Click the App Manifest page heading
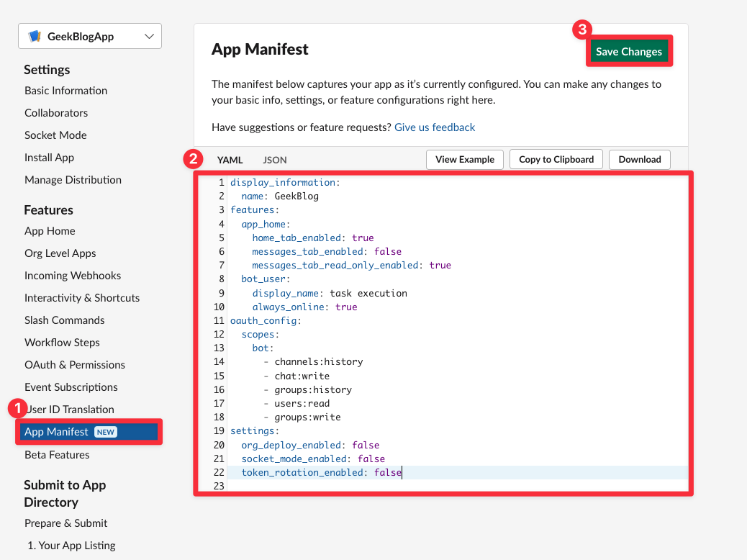This screenshot has height=560, width=747. 260,50
